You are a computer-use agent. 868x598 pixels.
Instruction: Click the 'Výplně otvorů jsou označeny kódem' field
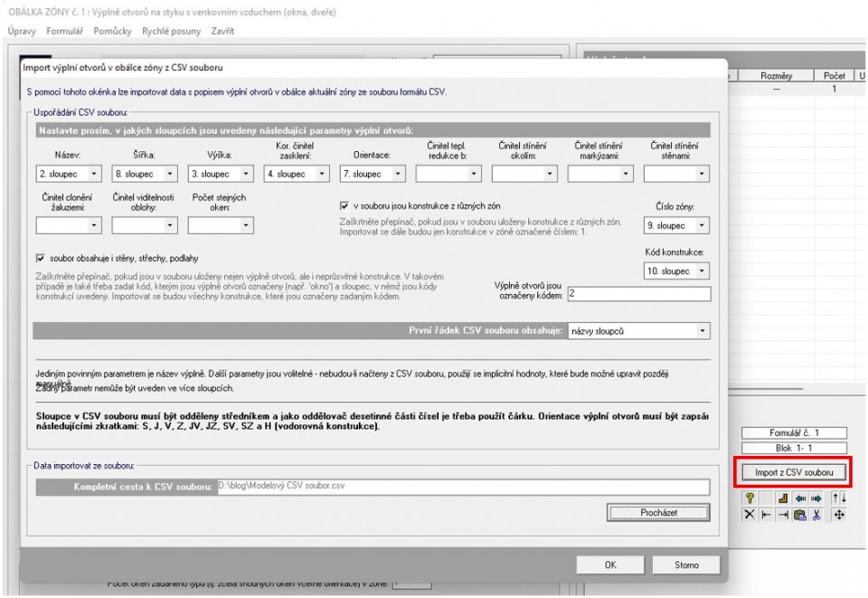coord(639,293)
